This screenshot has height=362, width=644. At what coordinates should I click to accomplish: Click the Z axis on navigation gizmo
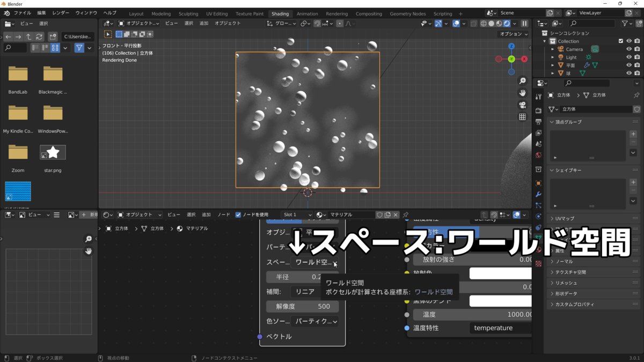511,47
